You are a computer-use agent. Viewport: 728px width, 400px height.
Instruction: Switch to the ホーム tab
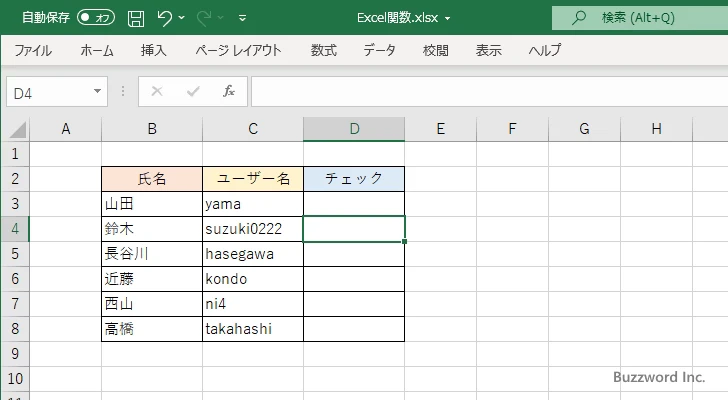[97, 50]
